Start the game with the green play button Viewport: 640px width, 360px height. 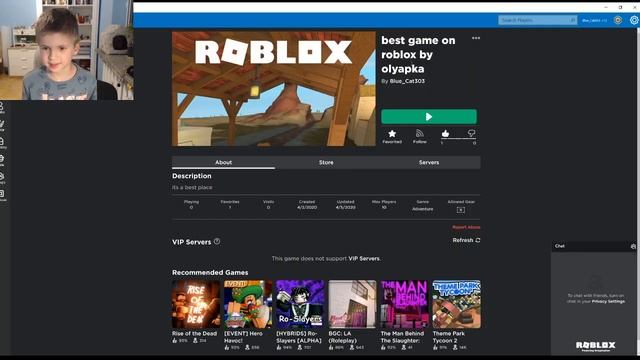(x=429, y=117)
